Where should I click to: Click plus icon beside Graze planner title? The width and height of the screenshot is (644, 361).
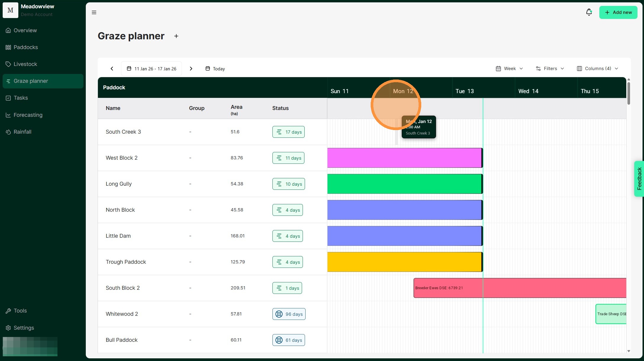tap(176, 36)
